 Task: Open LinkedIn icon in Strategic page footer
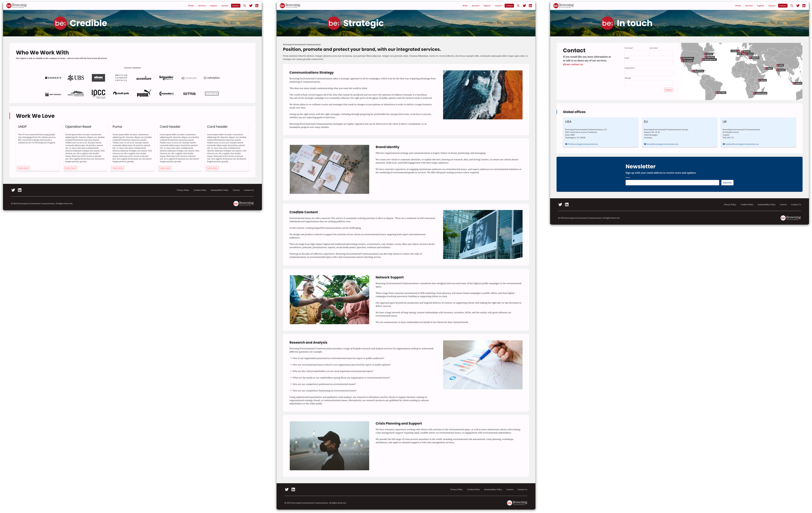pyautogui.click(x=293, y=489)
